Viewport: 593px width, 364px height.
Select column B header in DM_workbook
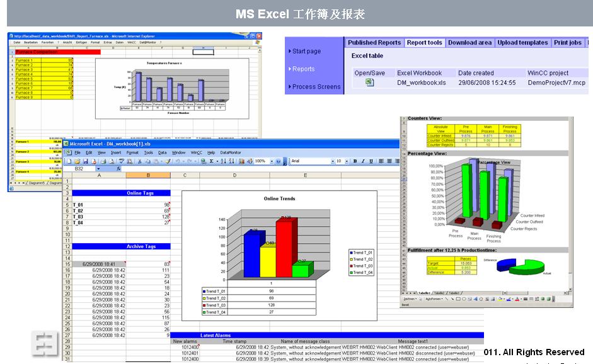coord(148,175)
